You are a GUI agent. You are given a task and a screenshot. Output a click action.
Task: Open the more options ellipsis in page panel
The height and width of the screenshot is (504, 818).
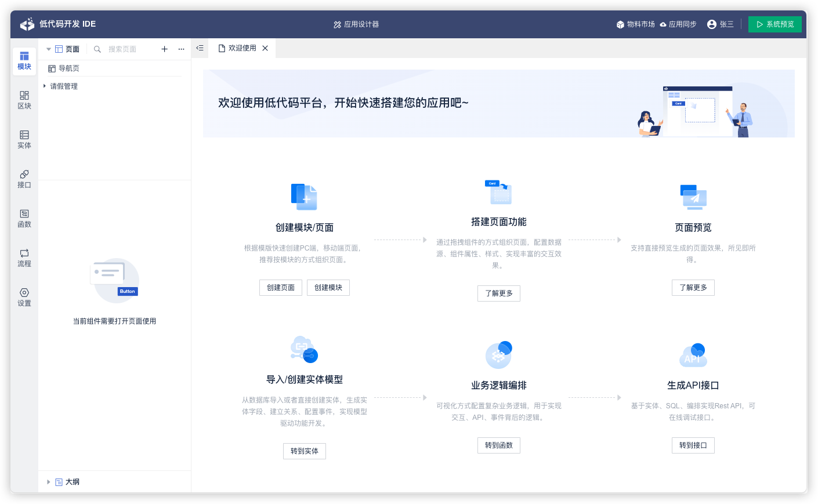[x=181, y=49]
